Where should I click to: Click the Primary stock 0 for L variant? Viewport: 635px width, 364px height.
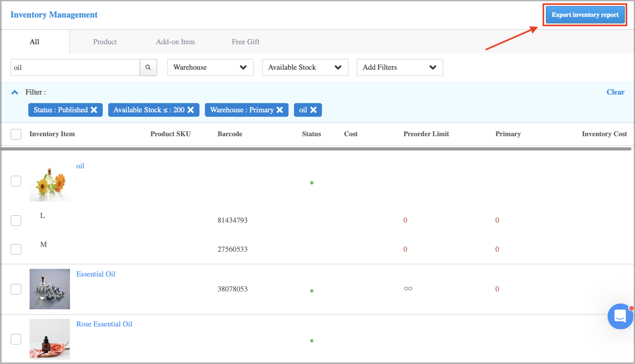coord(497,220)
